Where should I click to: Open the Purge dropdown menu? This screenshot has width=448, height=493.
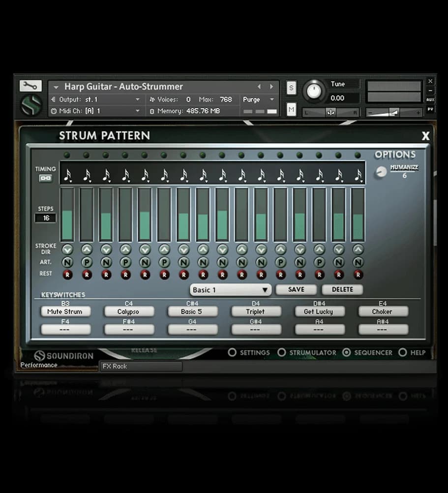point(258,99)
